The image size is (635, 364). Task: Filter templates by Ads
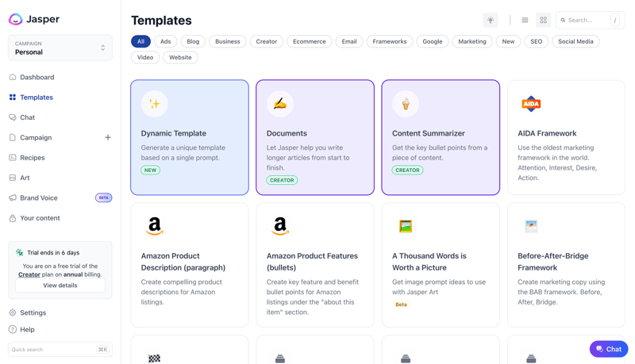click(x=165, y=41)
